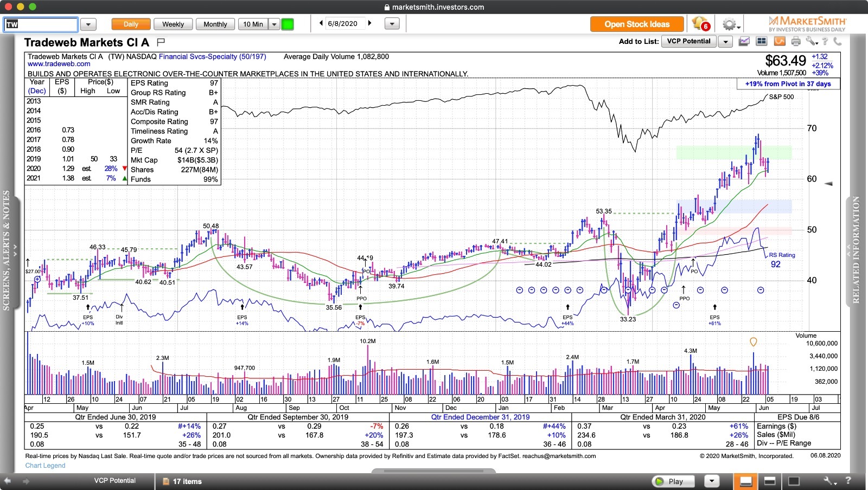The image size is (868, 490).
Task: Click the Open Stock Ideas button
Action: pos(636,24)
